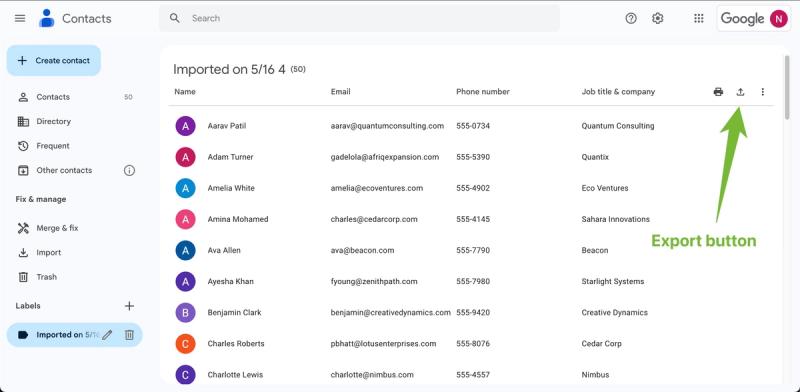Click the Search input field
The height and width of the screenshot is (392, 800).
click(x=359, y=18)
